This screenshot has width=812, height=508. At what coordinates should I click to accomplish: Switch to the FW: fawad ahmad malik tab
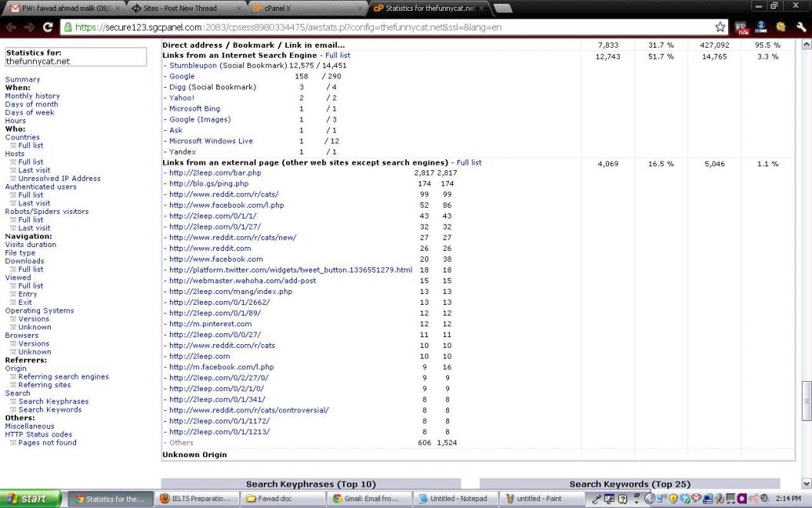[65, 8]
